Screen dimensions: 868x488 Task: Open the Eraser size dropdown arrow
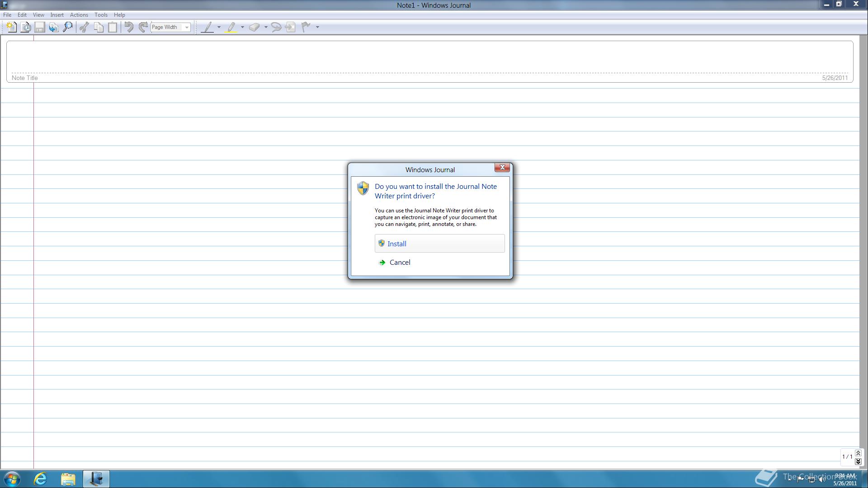(266, 27)
